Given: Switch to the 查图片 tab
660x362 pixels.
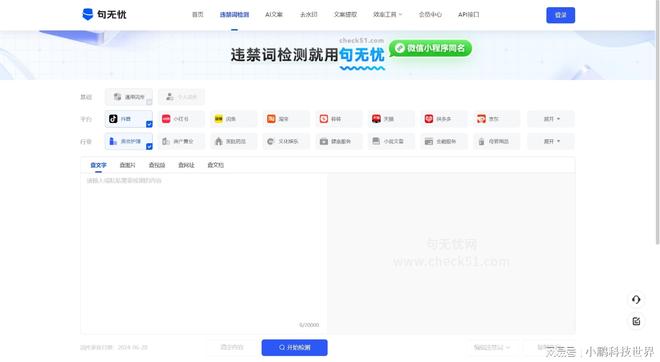Looking at the screenshot, I should click(128, 165).
